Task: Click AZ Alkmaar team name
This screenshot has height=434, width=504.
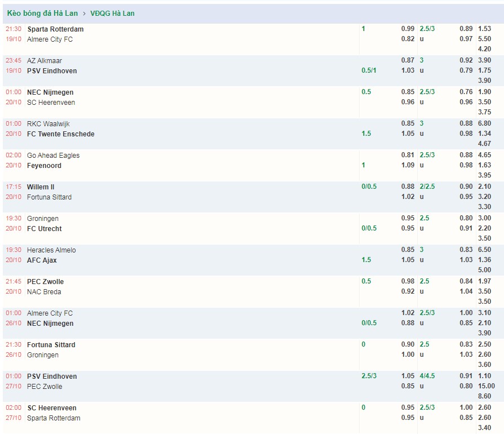Action: 45,60
